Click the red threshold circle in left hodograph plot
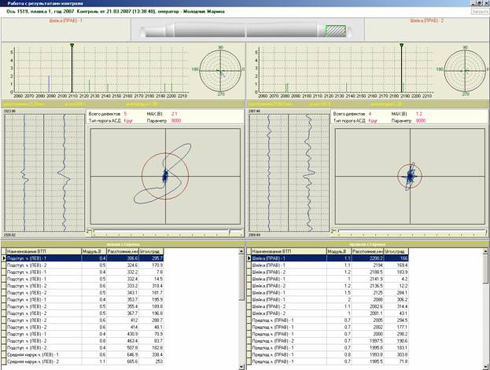Viewport: 490px width, 370px height. (165, 176)
